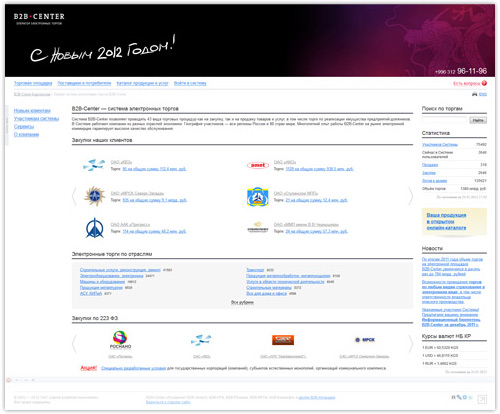Open Услуги в области технической деятельности link
Screen dimensions: 500x414
285,282
